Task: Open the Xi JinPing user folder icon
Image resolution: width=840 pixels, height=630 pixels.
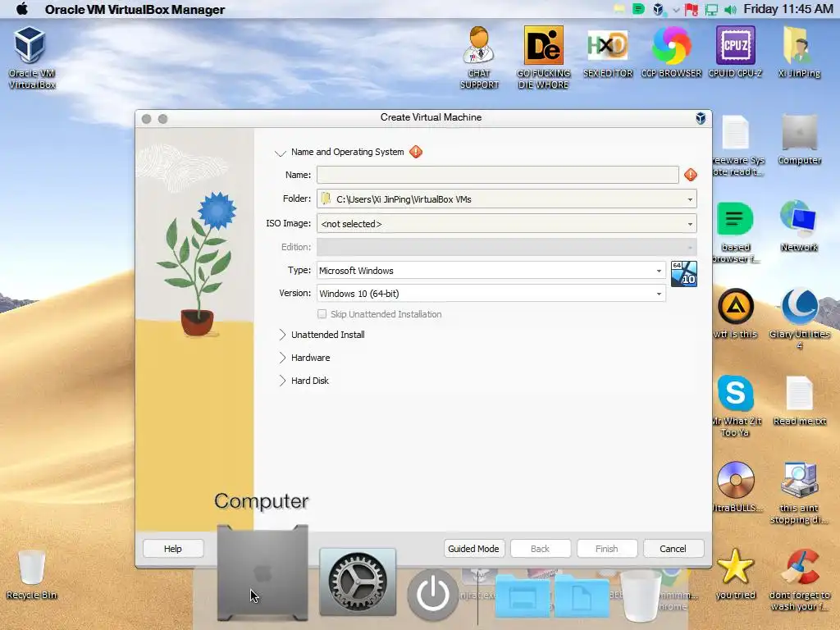Action: point(799,52)
